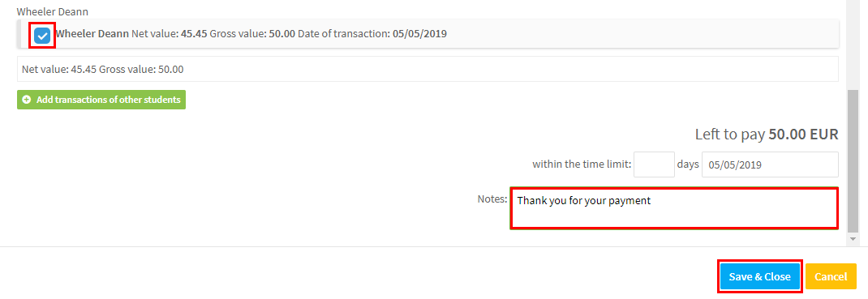Click the Left to pay 50.00 EUR total
The width and height of the screenshot is (868, 299).
pos(767,135)
